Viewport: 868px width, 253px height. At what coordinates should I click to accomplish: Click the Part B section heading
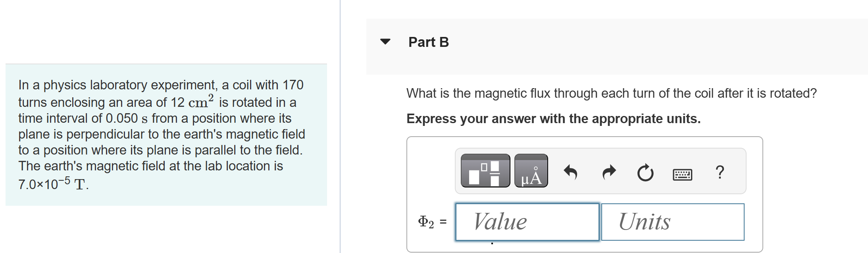(428, 42)
